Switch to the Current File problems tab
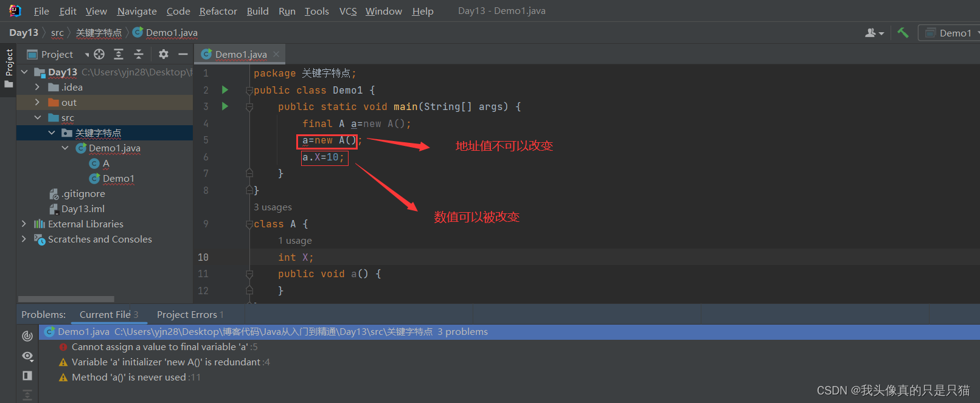The image size is (980, 403). pyautogui.click(x=109, y=314)
